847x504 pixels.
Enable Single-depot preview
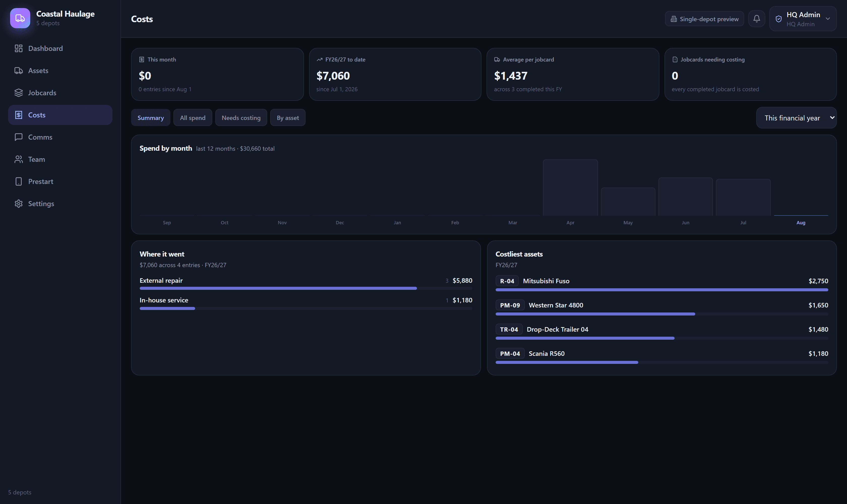pyautogui.click(x=704, y=19)
